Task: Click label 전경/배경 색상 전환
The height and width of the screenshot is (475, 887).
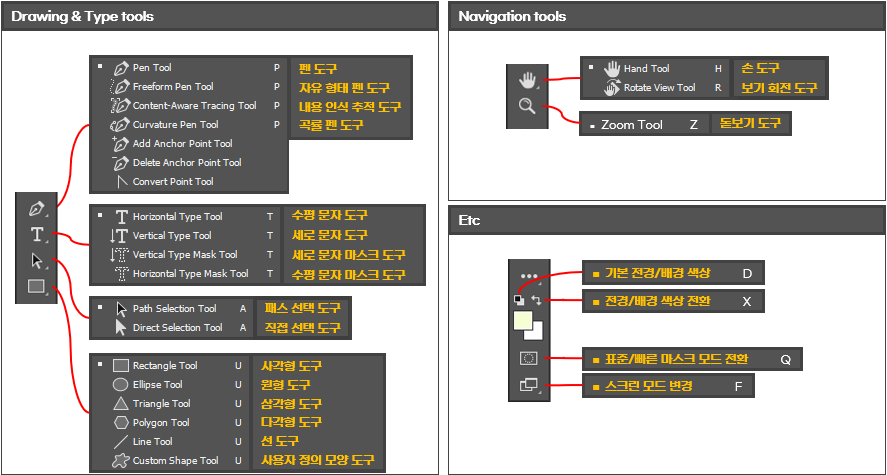Action: (657, 301)
